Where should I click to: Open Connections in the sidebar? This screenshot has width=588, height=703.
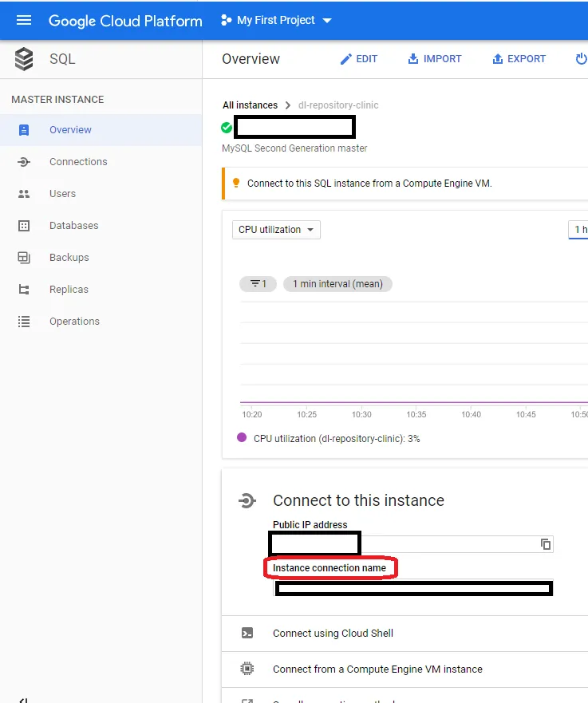[x=101, y=162]
